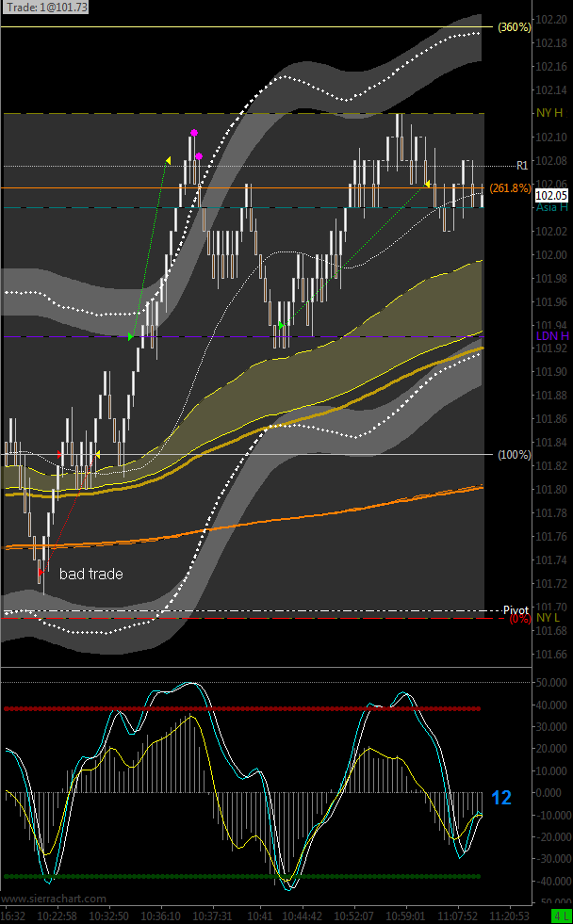Click the 10:44:42 time axis label
The width and height of the screenshot is (573, 924).
pyautogui.click(x=303, y=916)
